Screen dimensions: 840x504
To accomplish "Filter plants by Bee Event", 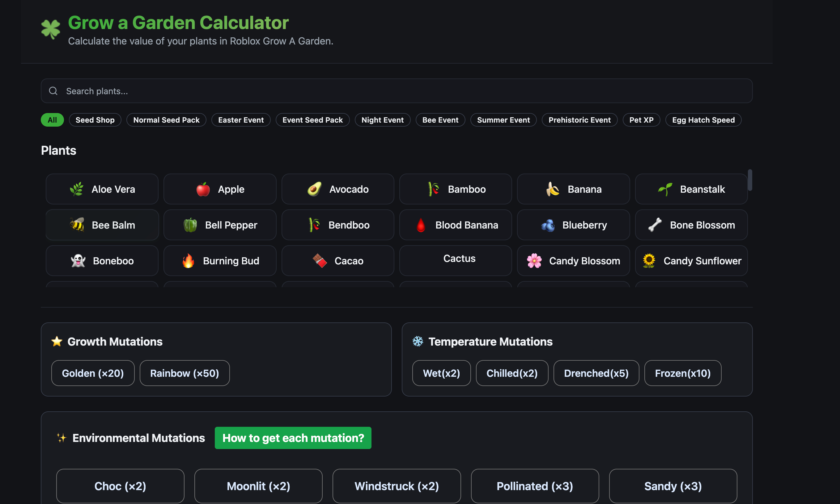I will pos(440,120).
